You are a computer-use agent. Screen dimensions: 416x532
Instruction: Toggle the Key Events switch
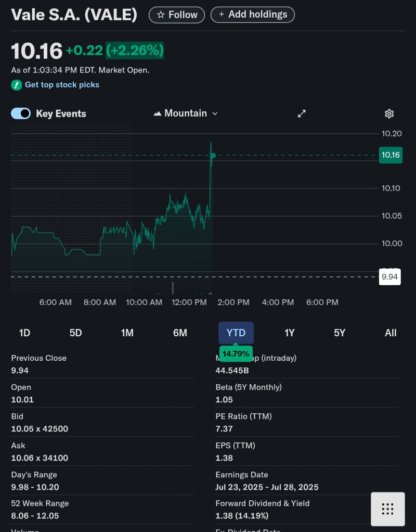coord(21,113)
